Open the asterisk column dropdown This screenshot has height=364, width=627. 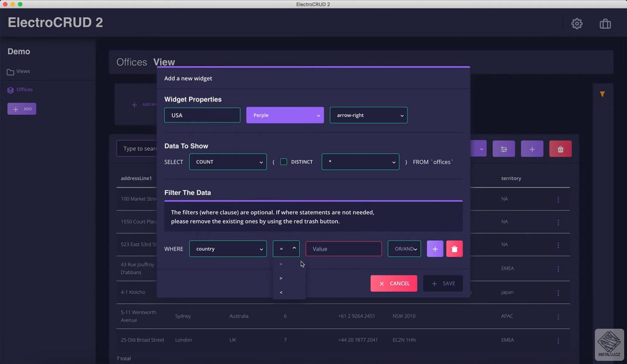click(x=360, y=162)
